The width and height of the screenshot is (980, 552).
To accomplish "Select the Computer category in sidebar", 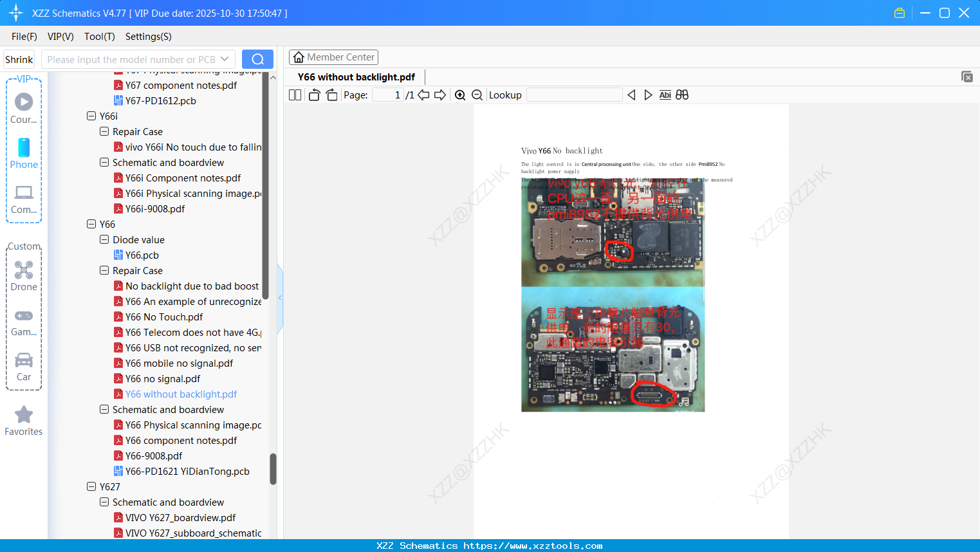I will (x=24, y=199).
